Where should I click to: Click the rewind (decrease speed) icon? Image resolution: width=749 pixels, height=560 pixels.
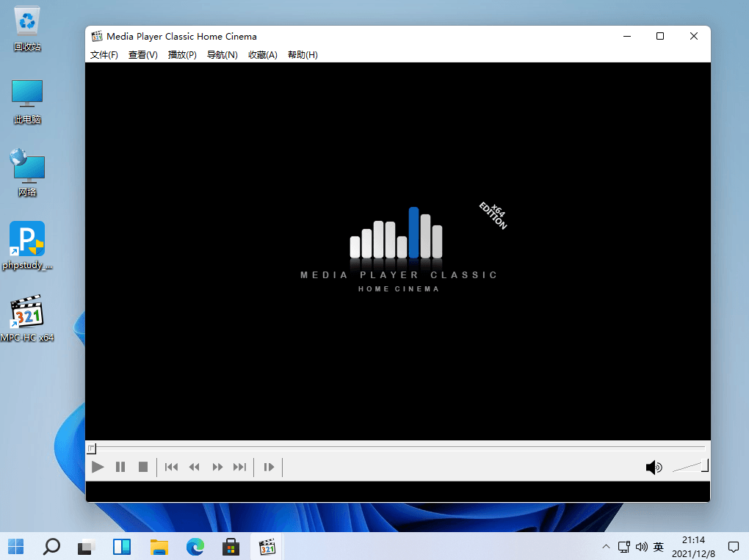point(195,467)
